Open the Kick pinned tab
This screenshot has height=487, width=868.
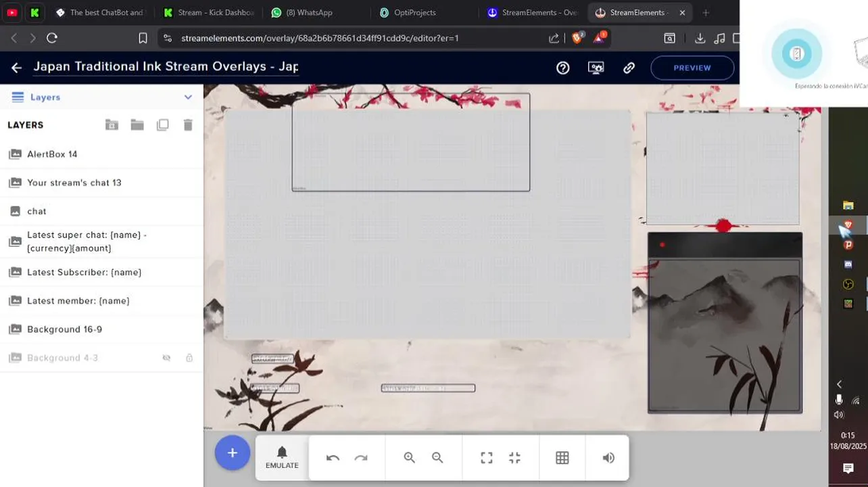pyautogui.click(x=35, y=12)
